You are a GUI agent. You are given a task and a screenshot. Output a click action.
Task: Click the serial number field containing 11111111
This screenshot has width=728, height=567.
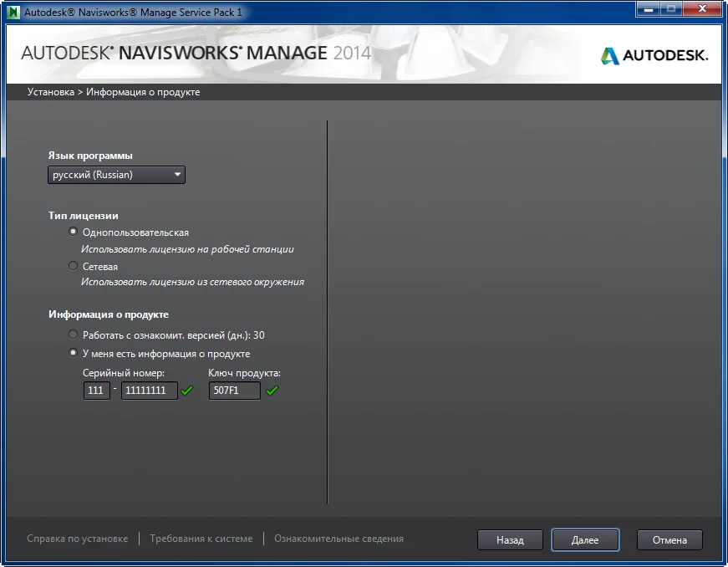point(149,391)
